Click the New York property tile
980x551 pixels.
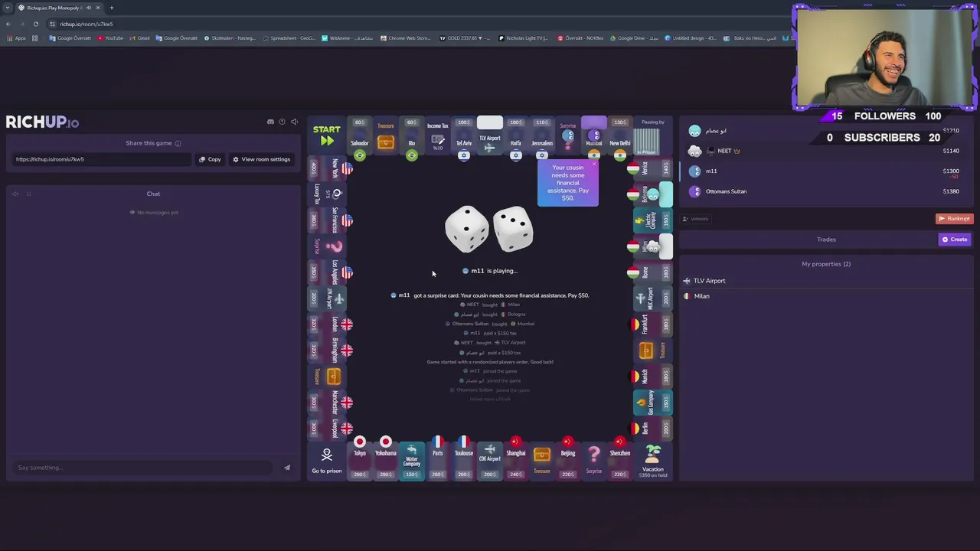click(329, 168)
